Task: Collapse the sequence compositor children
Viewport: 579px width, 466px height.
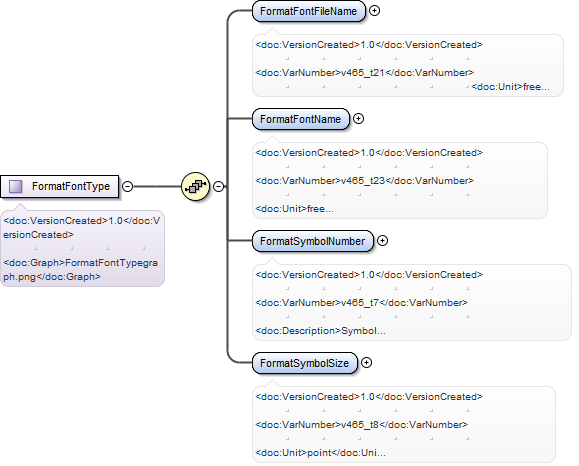Action: pos(219,186)
